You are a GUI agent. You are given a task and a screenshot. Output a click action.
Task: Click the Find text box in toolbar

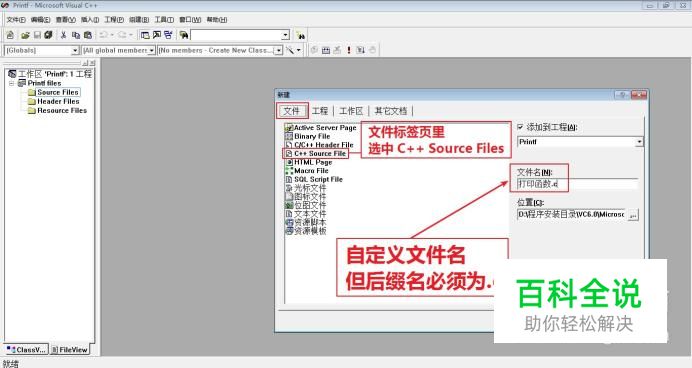[x=236, y=35]
